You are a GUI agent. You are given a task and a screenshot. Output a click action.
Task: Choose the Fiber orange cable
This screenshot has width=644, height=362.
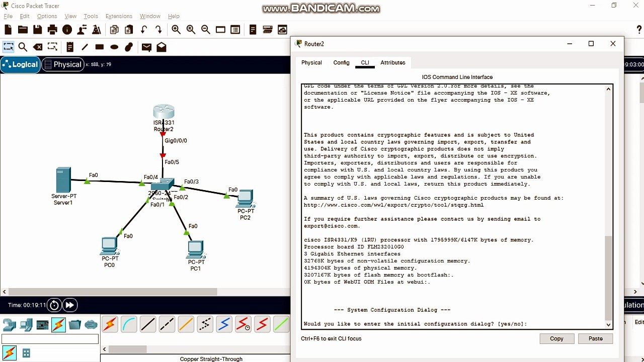[x=186, y=325]
